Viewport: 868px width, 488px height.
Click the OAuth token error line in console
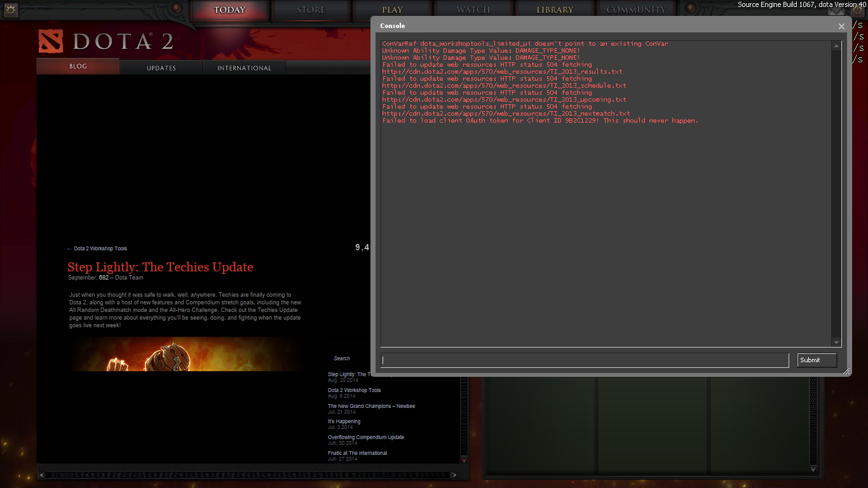point(540,121)
